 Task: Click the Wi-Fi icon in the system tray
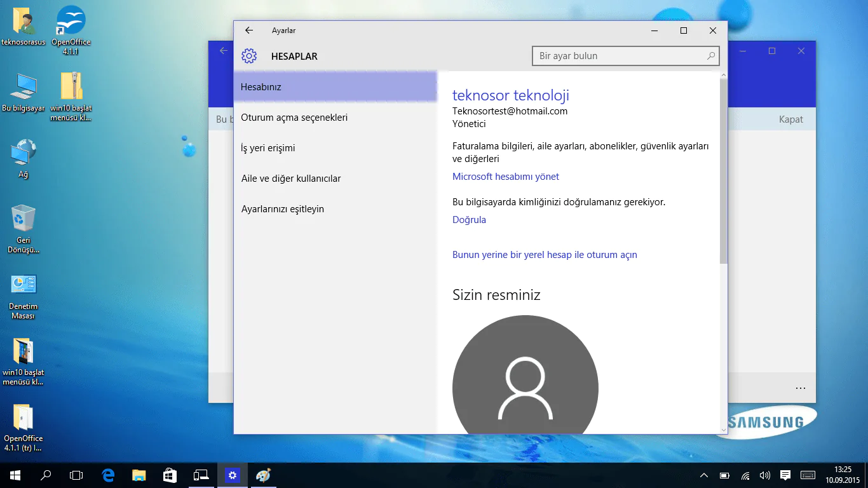744,475
